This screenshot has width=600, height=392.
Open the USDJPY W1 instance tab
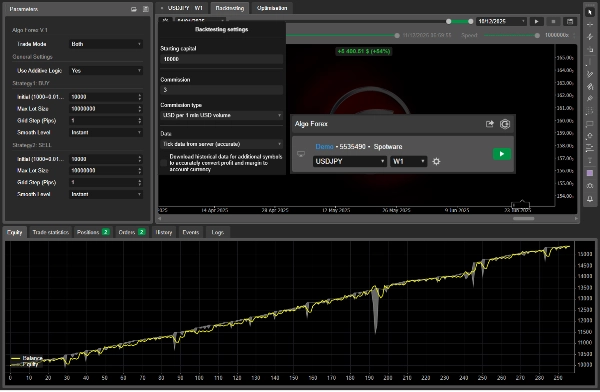(x=182, y=8)
